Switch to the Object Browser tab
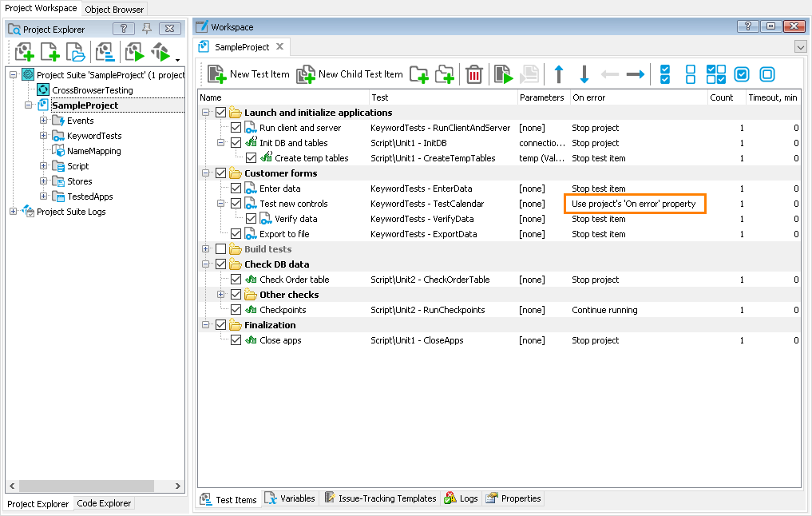This screenshot has height=516, width=812. (113, 9)
